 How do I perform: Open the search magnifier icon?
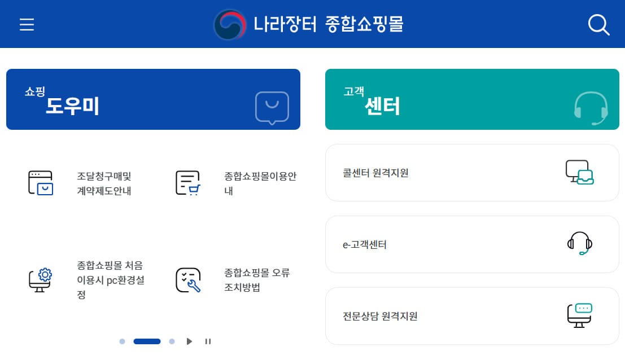point(598,25)
